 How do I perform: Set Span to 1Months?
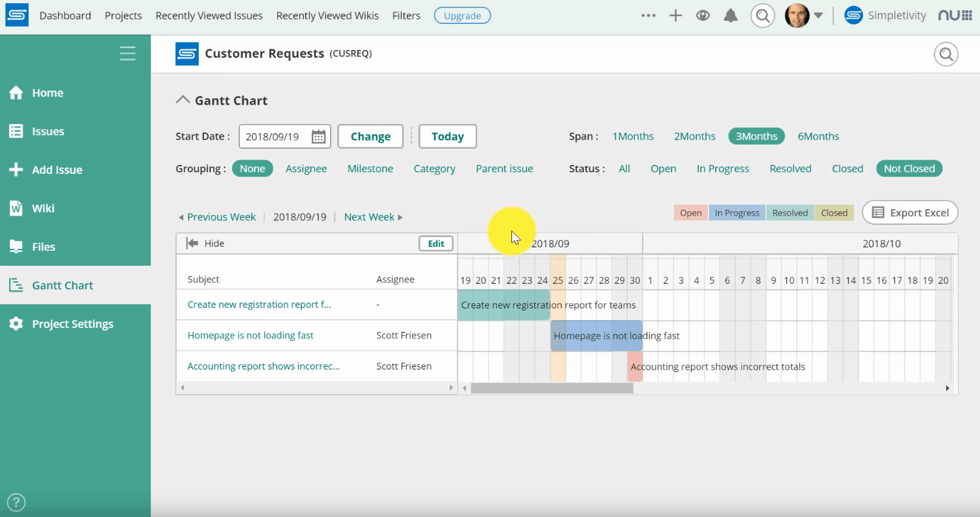(632, 136)
